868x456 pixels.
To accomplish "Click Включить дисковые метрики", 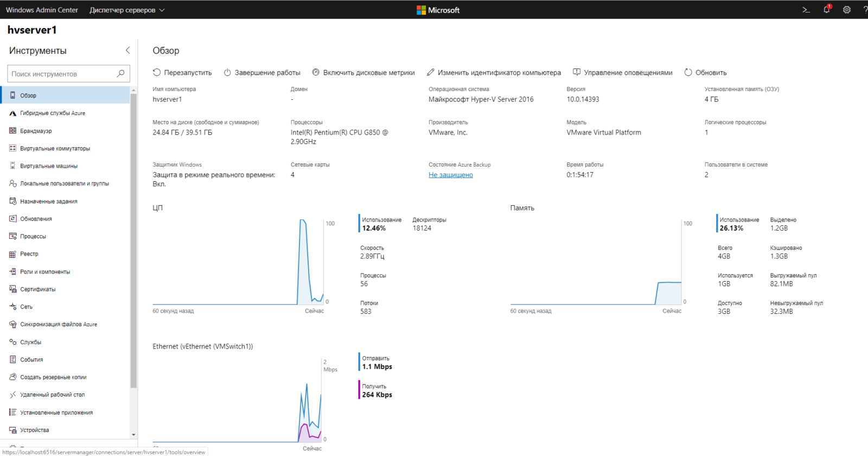I will [x=363, y=72].
